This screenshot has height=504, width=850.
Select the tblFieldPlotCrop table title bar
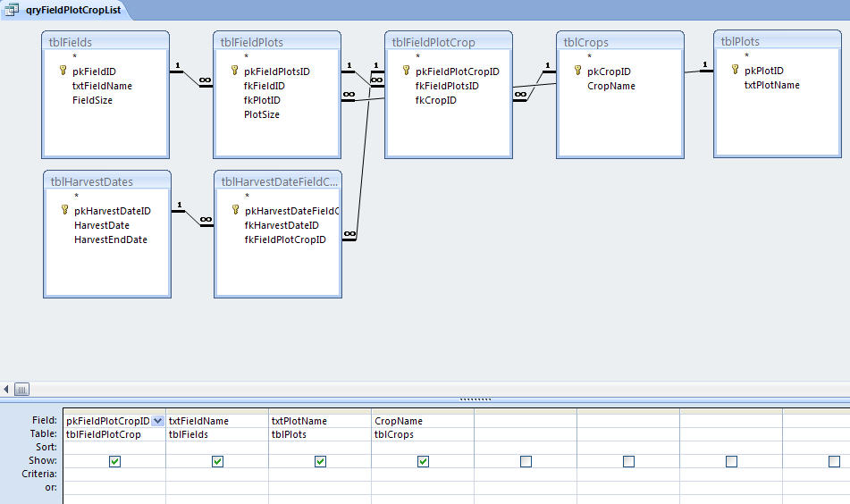[449, 42]
